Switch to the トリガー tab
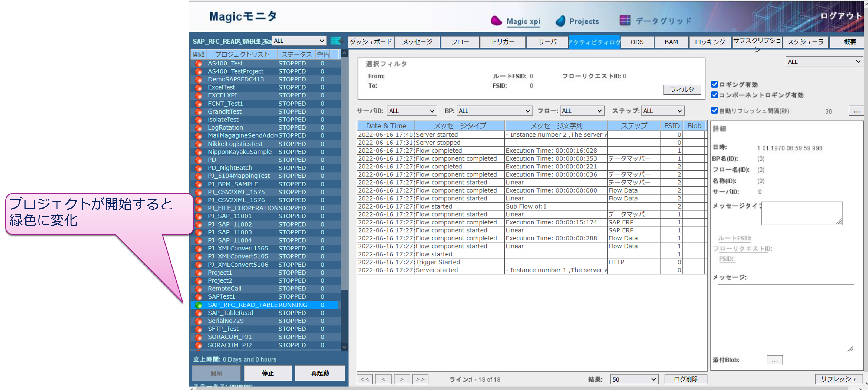868x390 pixels. (x=503, y=42)
